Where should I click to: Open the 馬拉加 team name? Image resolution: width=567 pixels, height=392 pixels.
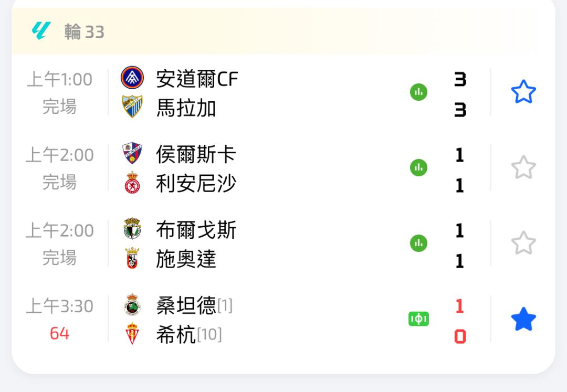(186, 108)
